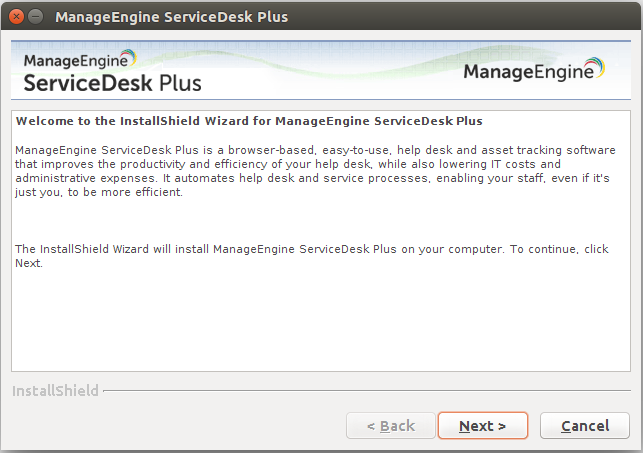643x453 pixels.
Task: Click the InstallShield label
Action: (55, 391)
